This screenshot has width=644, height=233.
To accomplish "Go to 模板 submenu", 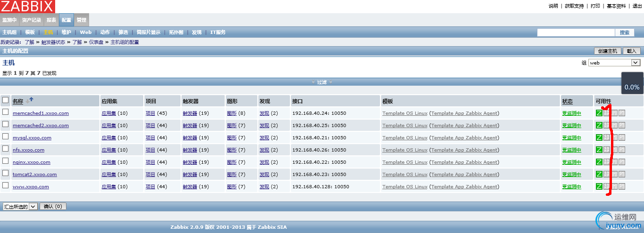I will (x=30, y=32).
